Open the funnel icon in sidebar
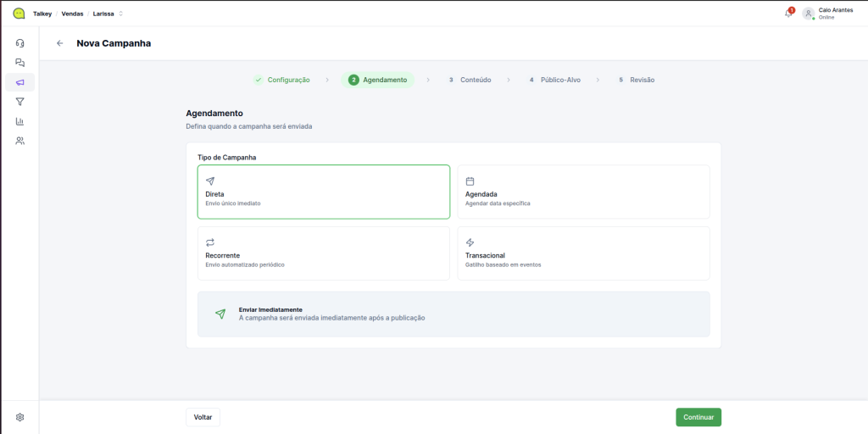 pyautogui.click(x=20, y=102)
